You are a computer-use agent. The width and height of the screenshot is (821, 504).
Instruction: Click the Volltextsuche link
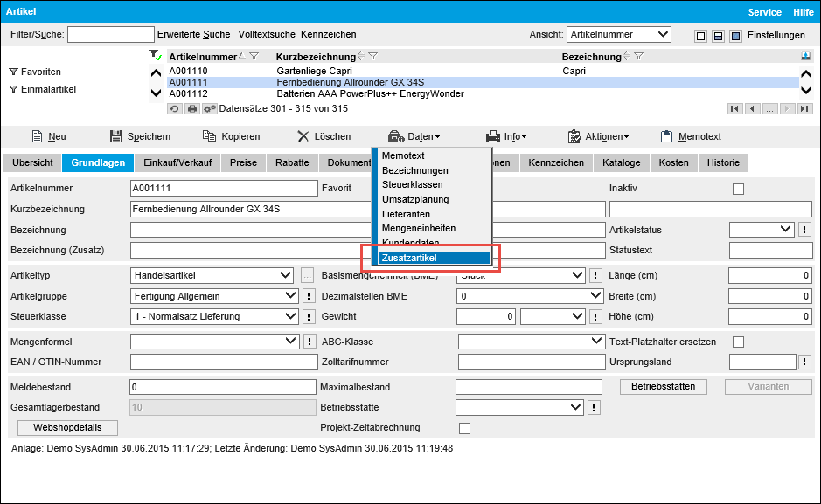(267, 35)
